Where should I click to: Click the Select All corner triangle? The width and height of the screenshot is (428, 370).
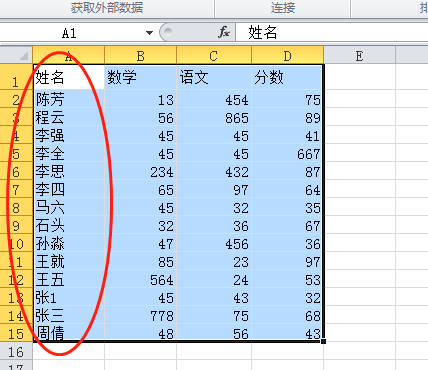[x=23, y=55]
